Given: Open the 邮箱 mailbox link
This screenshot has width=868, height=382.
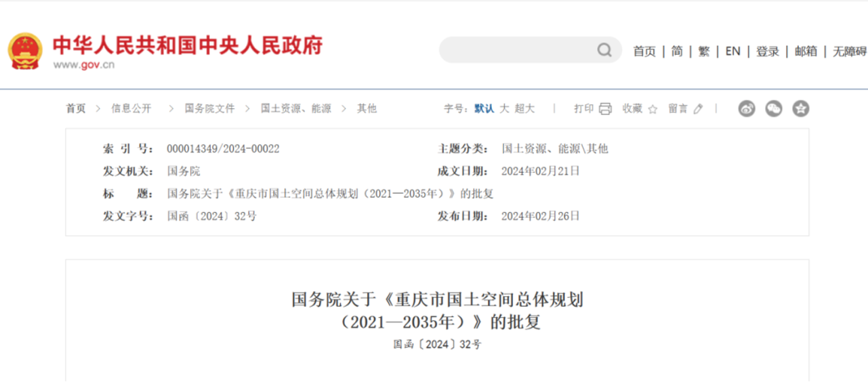Looking at the screenshot, I should click(806, 51).
